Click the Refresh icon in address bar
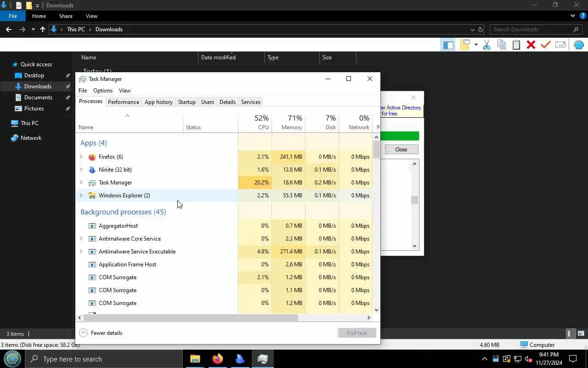 click(x=481, y=29)
